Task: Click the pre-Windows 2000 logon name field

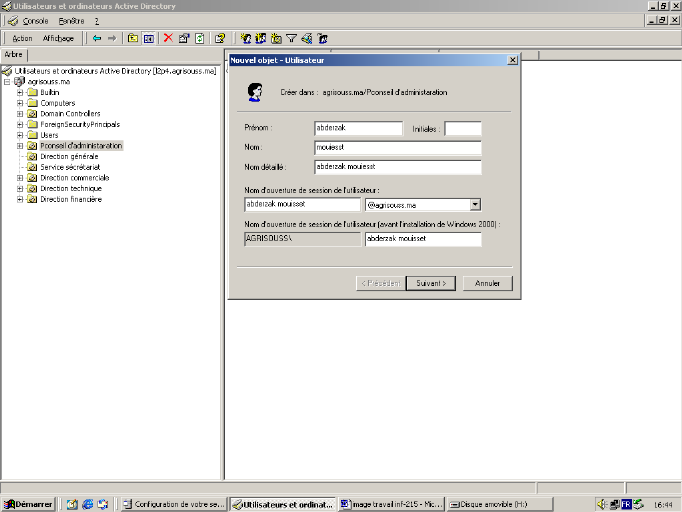Action: click(x=423, y=239)
